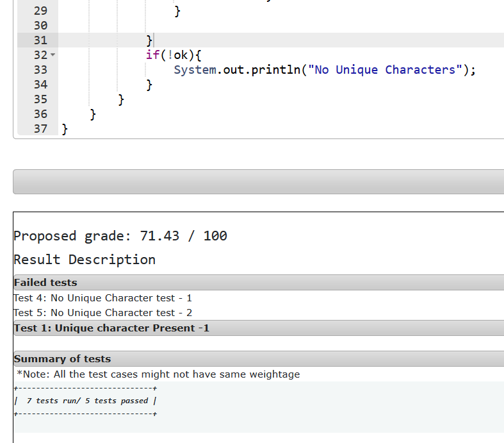Toggle the Summary of tests section header
Image resolution: width=504 pixels, height=443 pixels.
coord(259,359)
